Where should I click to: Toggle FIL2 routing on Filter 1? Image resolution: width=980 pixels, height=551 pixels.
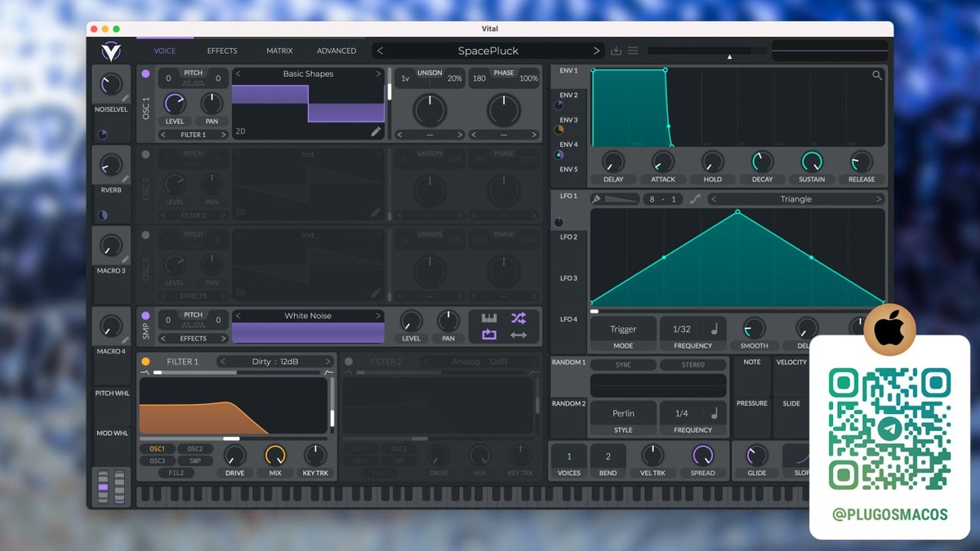176,473
